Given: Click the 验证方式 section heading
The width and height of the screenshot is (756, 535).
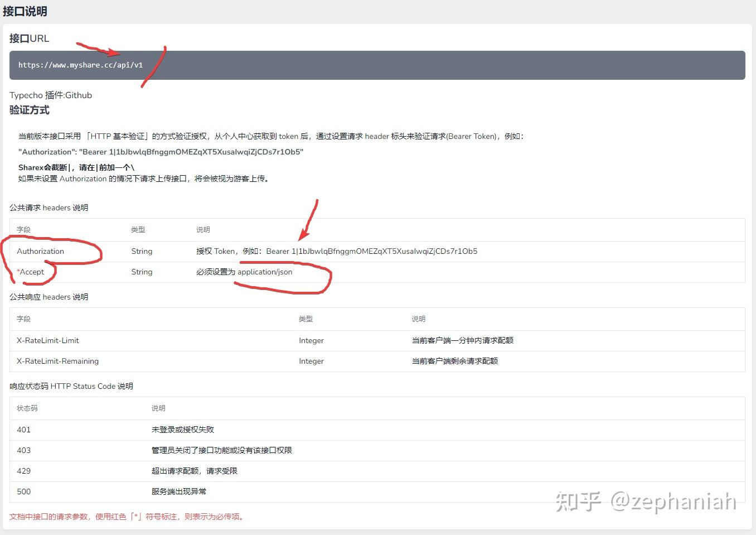Looking at the screenshot, I should (x=29, y=110).
